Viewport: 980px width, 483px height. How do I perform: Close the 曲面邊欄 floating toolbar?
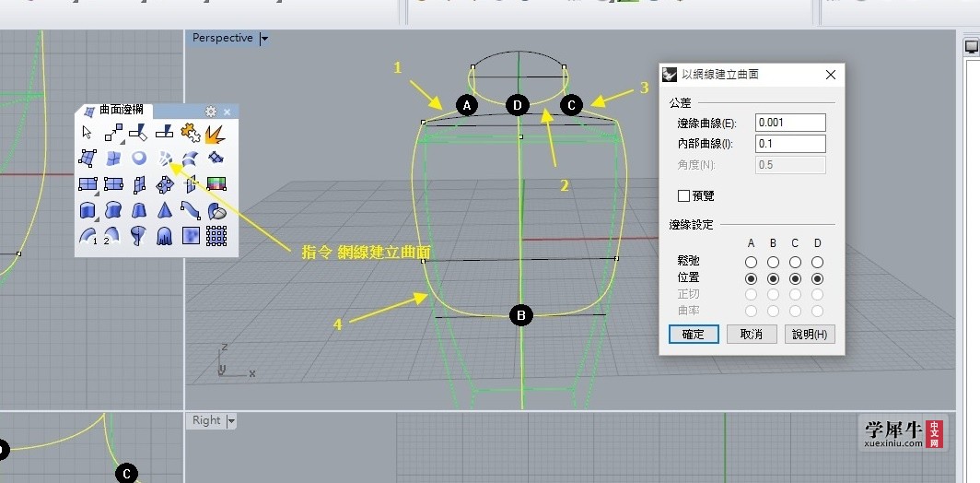(227, 112)
